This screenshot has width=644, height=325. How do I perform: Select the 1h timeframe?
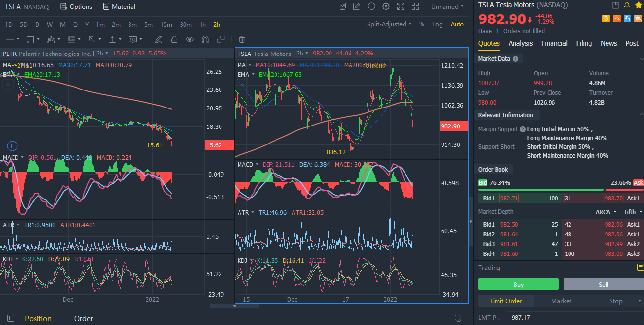click(x=202, y=24)
